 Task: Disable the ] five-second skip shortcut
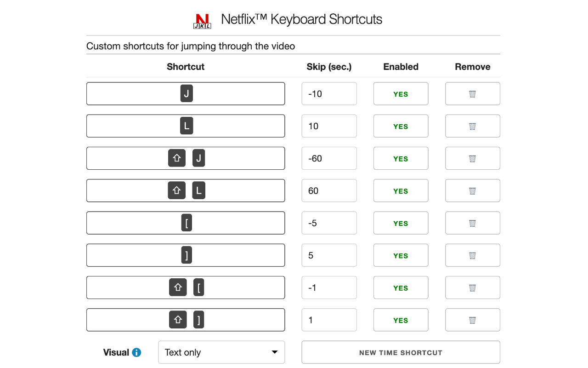coord(401,255)
